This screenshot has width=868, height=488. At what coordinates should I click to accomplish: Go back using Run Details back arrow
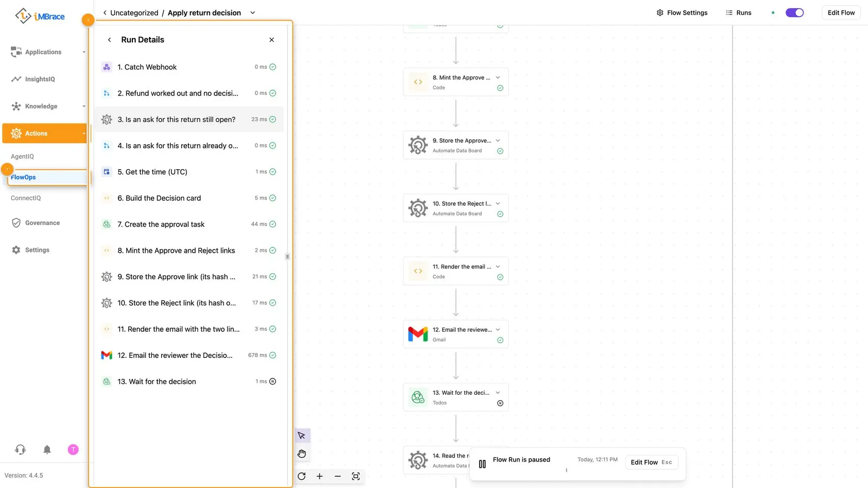click(x=110, y=40)
